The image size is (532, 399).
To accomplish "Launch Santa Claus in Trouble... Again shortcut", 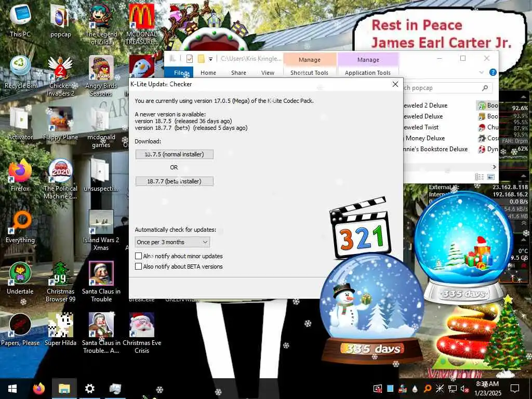I will point(101,333).
